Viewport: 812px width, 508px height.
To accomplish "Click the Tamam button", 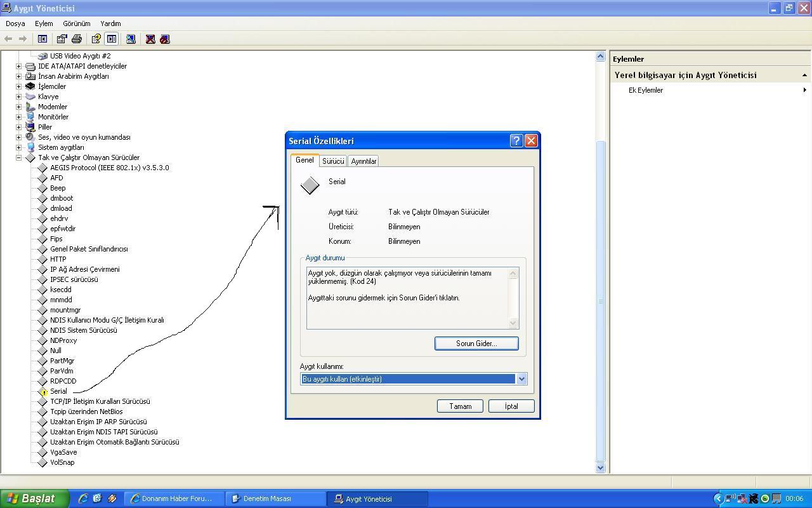I will coord(460,406).
